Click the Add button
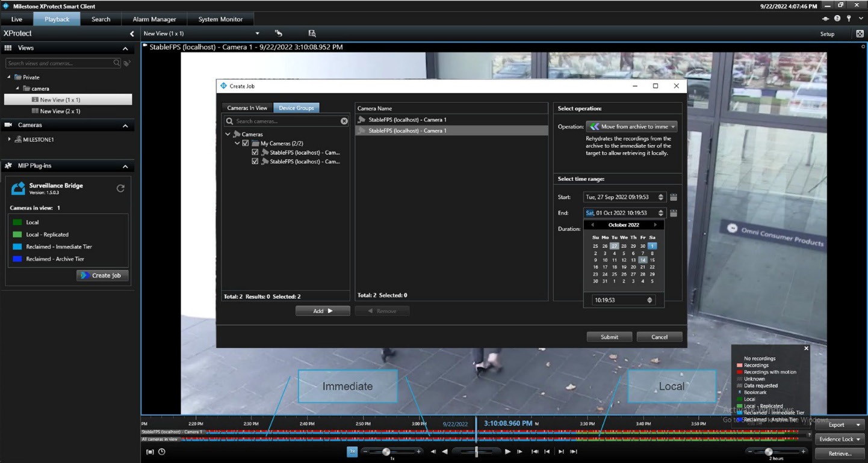 tap(323, 311)
